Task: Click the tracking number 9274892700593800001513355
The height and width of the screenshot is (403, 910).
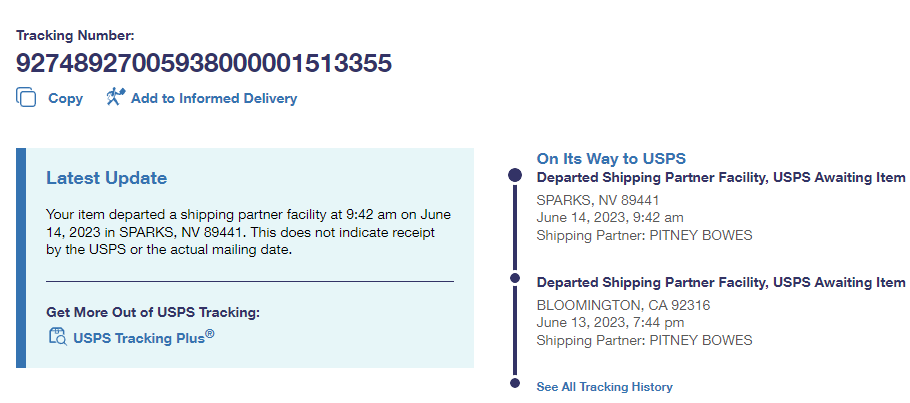Action: pos(204,63)
